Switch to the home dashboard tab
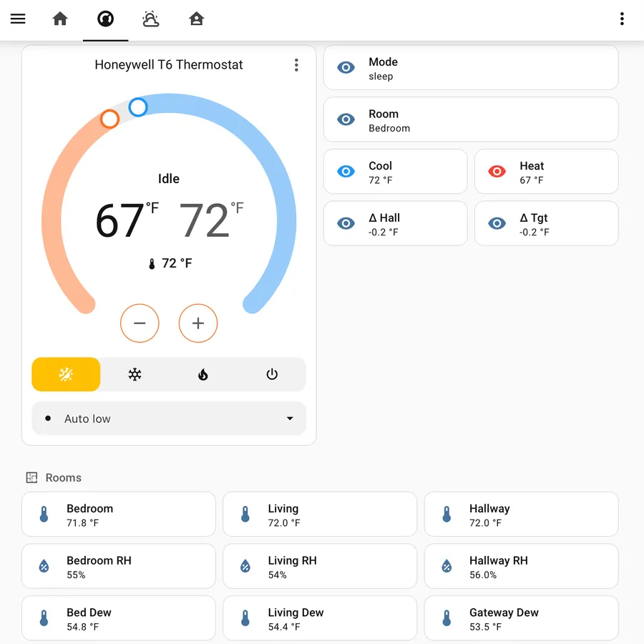 click(60, 19)
